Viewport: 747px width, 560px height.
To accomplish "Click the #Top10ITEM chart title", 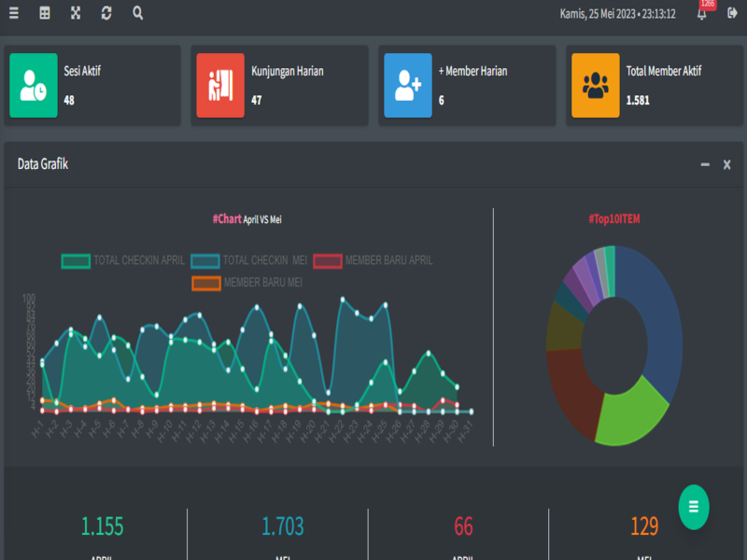I will click(x=614, y=219).
